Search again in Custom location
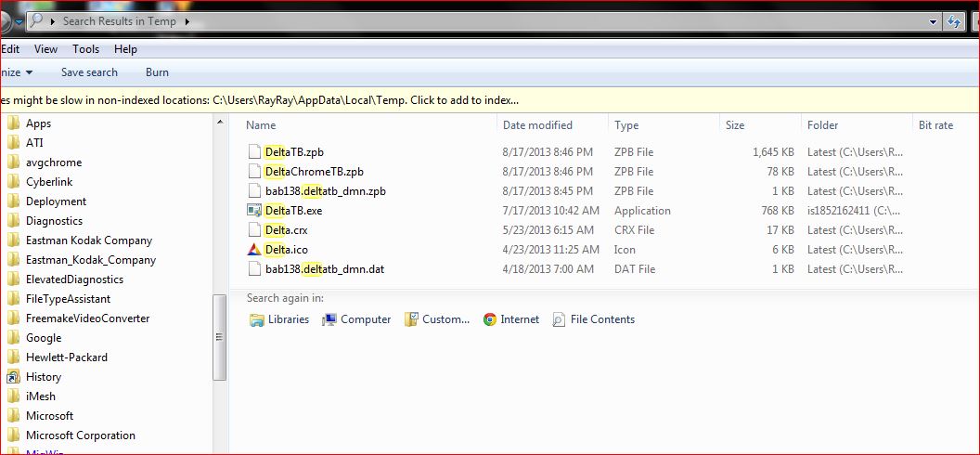 437,319
